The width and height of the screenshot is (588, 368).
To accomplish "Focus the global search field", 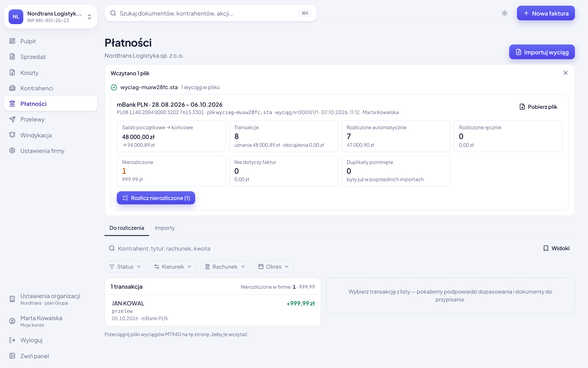I will pyautogui.click(x=210, y=13).
